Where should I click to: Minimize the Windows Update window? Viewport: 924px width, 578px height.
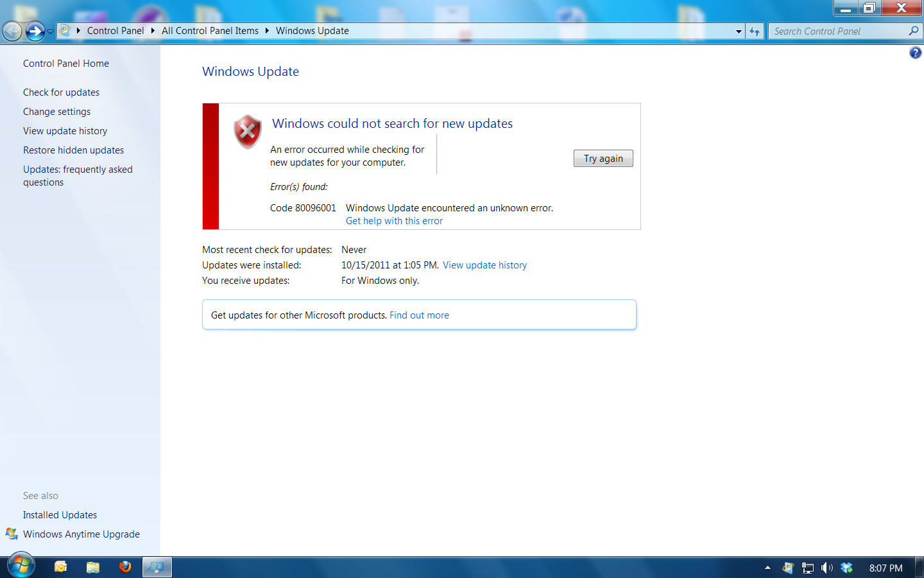click(x=846, y=8)
